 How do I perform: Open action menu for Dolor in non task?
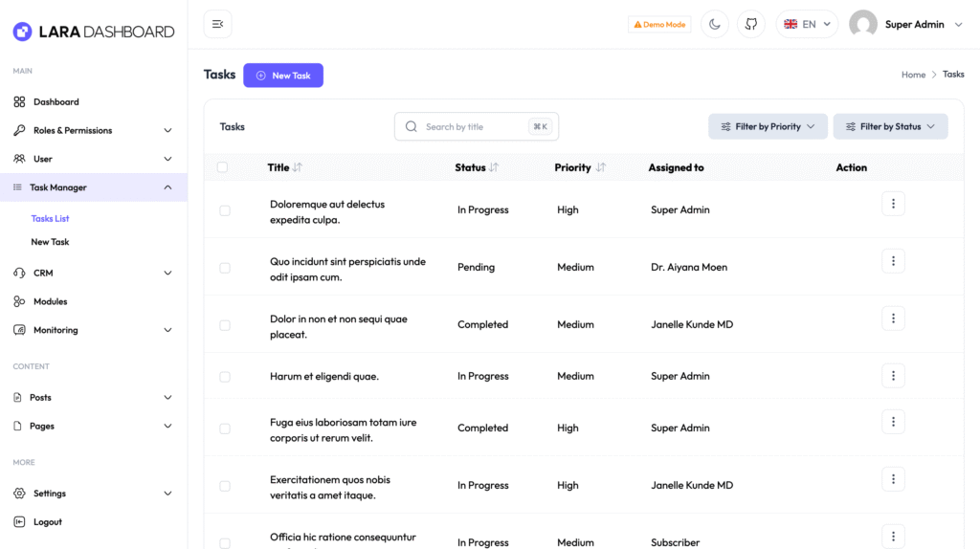tap(893, 318)
